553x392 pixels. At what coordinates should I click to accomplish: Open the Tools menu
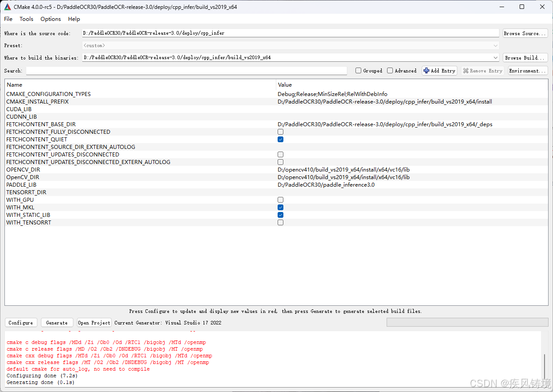[26, 19]
